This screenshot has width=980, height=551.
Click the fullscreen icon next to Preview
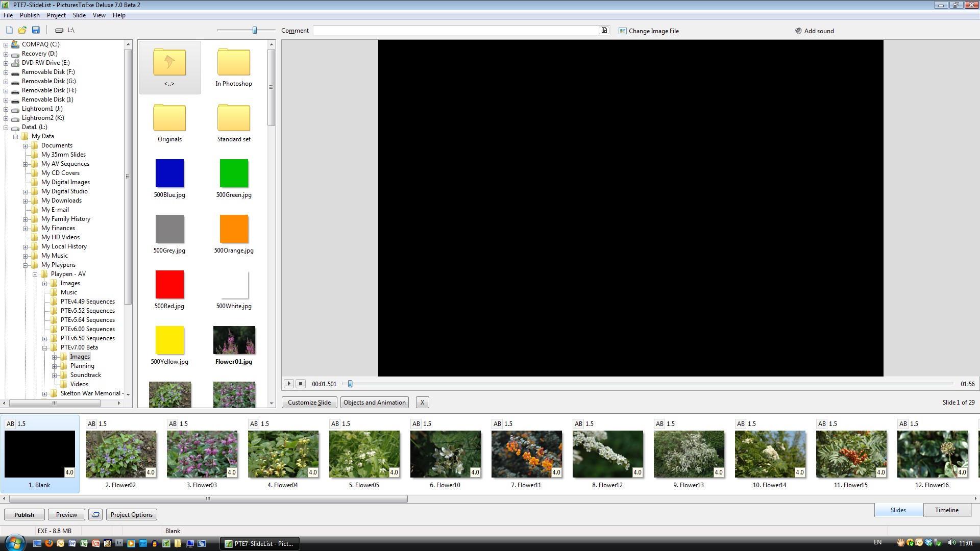pyautogui.click(x=95, y=515)
